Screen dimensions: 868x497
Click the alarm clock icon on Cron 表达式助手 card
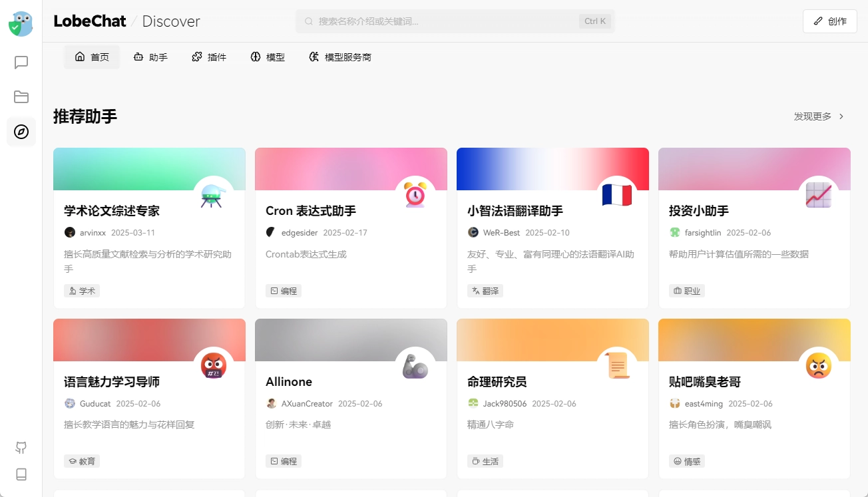(415, 195)
